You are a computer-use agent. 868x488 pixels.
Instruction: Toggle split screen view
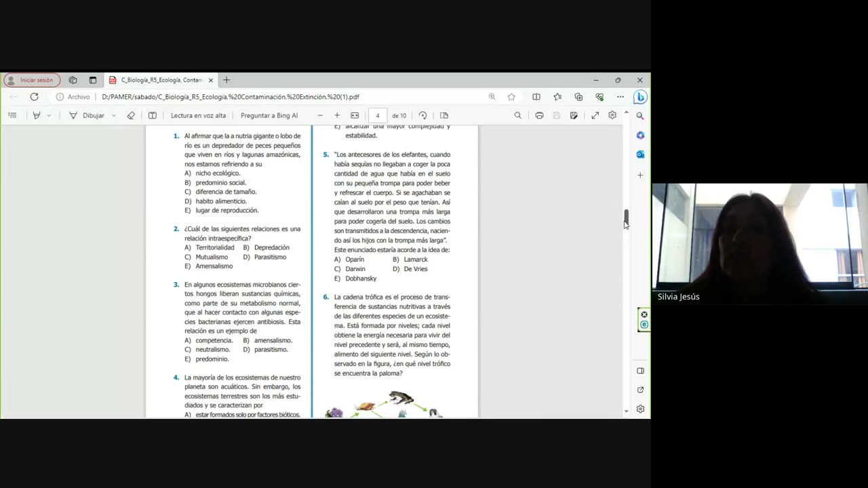point(536,97)
